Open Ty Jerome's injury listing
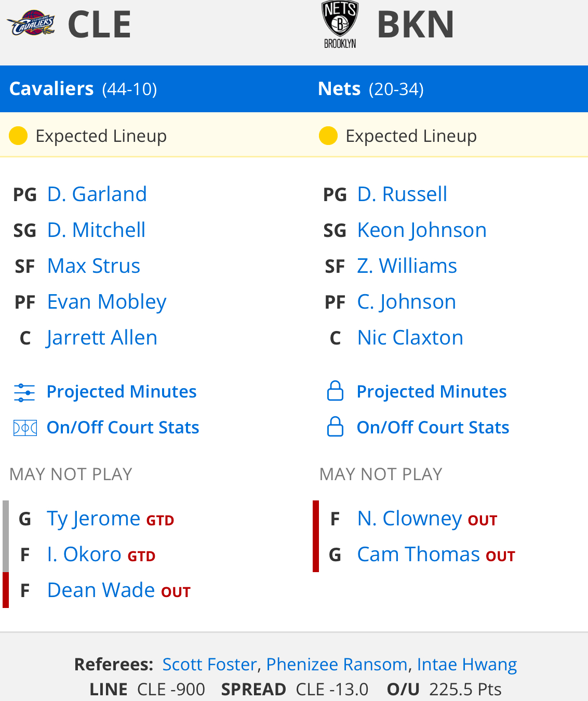 93,519
